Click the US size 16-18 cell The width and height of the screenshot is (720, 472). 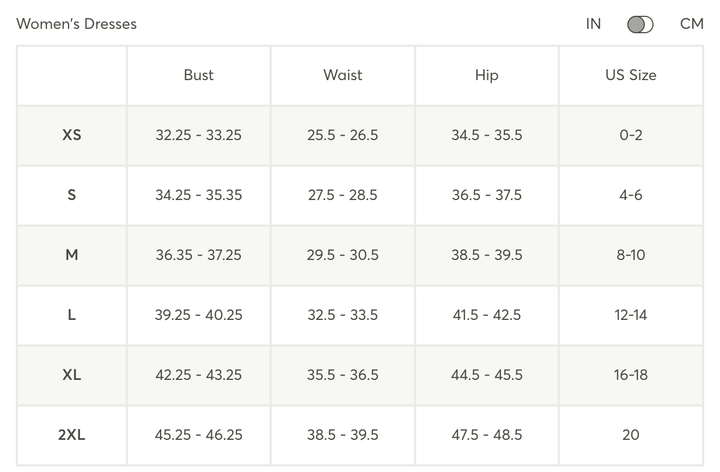631,375
